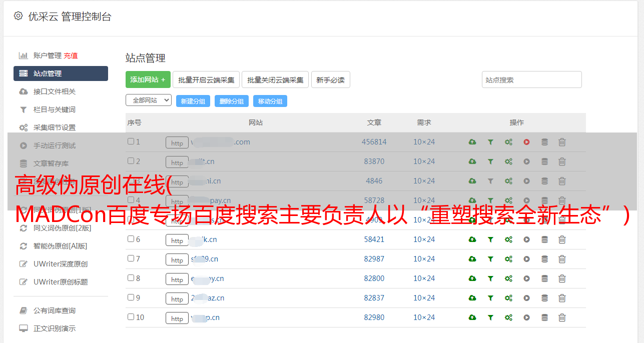Screen dimensions: 644x343
Task: Tick the checkbox for row 10
Action: click(131, 317)
